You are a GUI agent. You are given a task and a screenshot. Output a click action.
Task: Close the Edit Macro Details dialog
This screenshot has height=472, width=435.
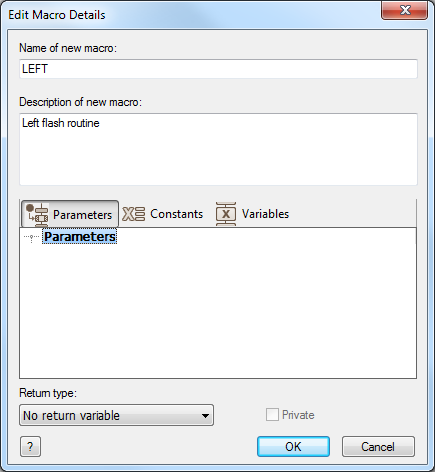coord(404,10)
